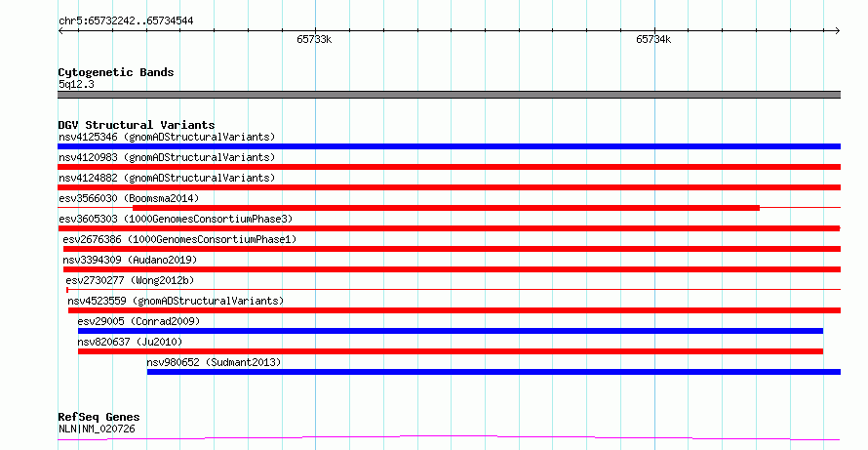Click the thin red line of esv2730277
Viewport: 868px width, 450px height.
(454, 290)
